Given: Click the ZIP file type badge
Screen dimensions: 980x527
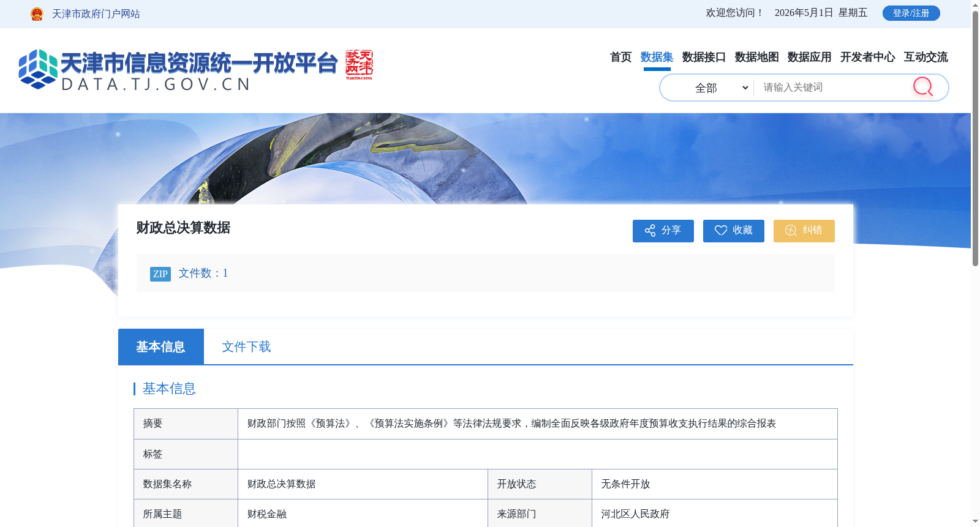Looking at the screenshot, I should (x=160, y=274).
